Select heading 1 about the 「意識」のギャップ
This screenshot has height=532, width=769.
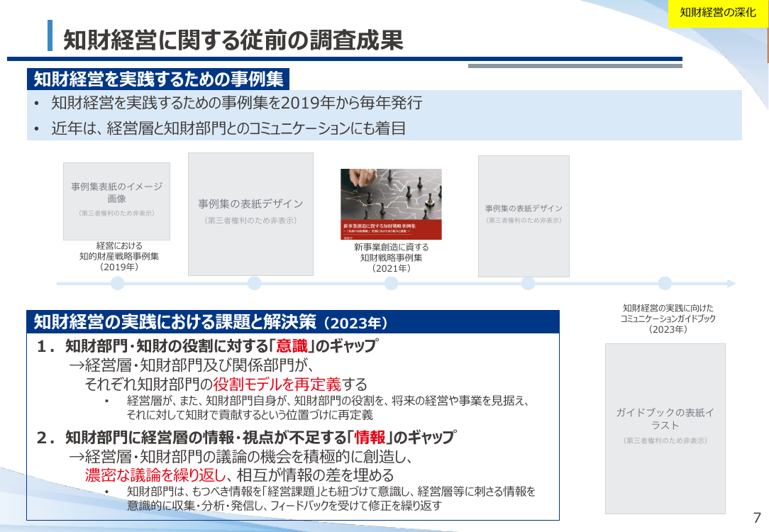coord(207,346)
